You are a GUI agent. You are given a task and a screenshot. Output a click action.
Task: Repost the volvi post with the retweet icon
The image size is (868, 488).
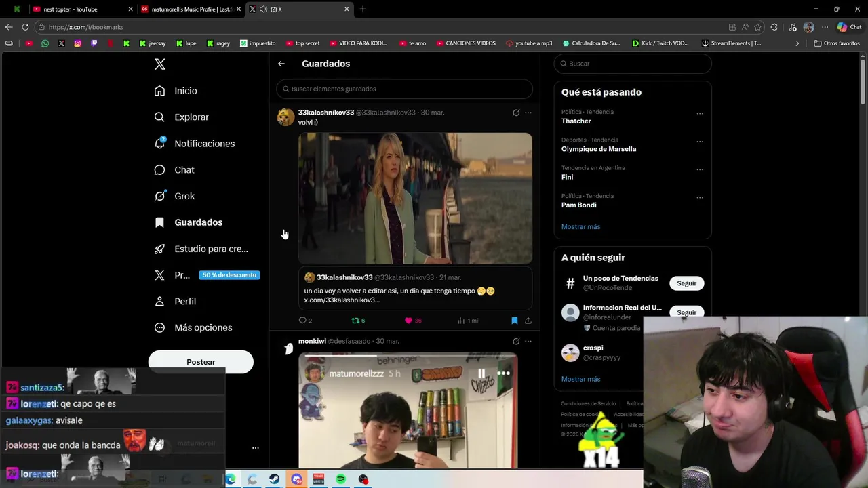355,321
